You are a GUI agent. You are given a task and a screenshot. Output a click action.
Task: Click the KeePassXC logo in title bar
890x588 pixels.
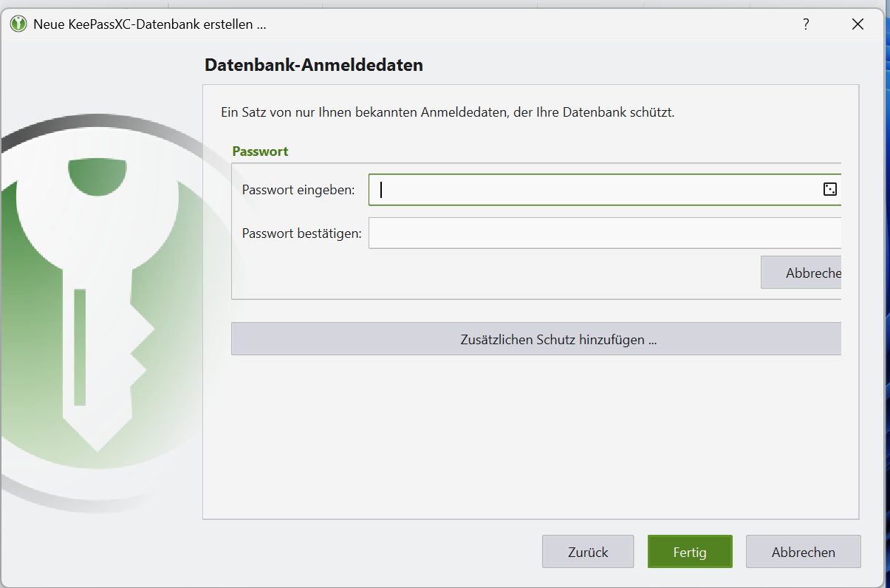[x=18, y=24]
